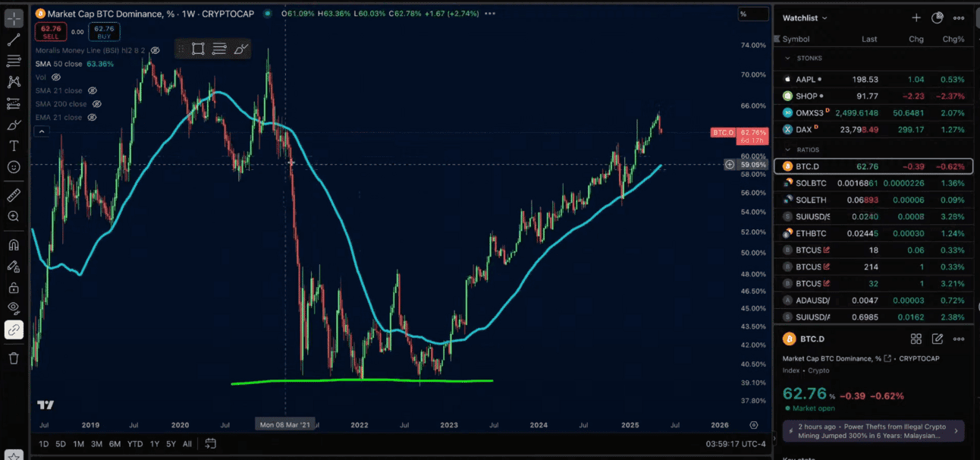Select ADAUSD row in the watchlist
Image resolution: width=980 pixels, height=460 pixels.
tap(874, 300)
